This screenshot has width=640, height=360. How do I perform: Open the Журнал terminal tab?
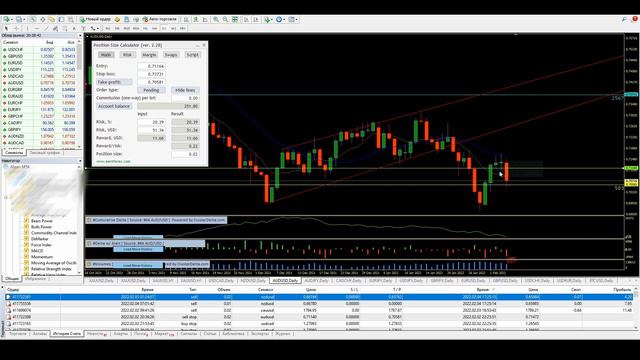[282, 334]
